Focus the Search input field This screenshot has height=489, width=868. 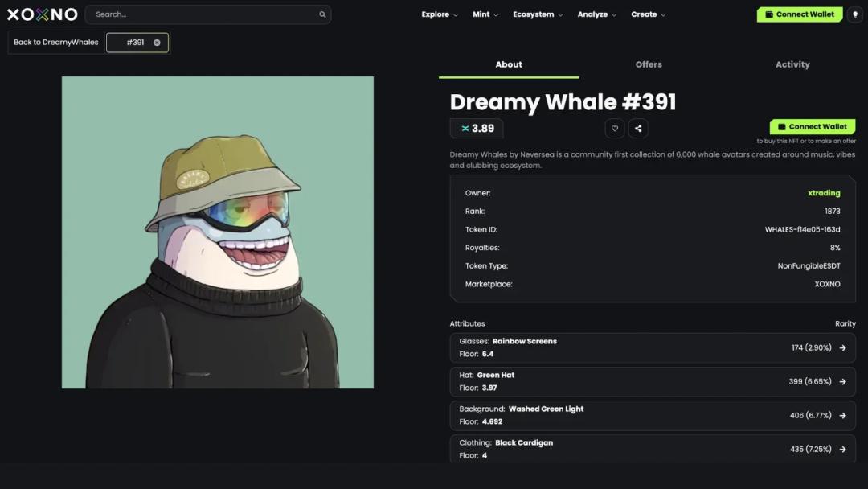[x=208, y=14]
